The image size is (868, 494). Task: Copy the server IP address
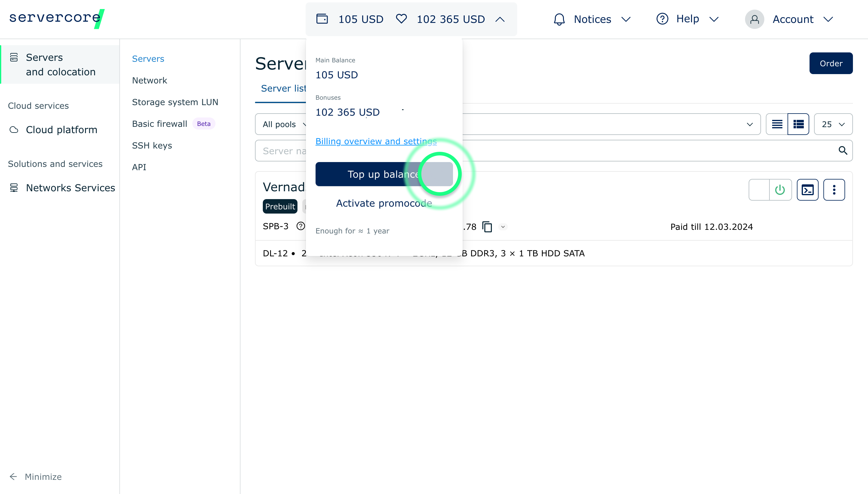[487, 227]
